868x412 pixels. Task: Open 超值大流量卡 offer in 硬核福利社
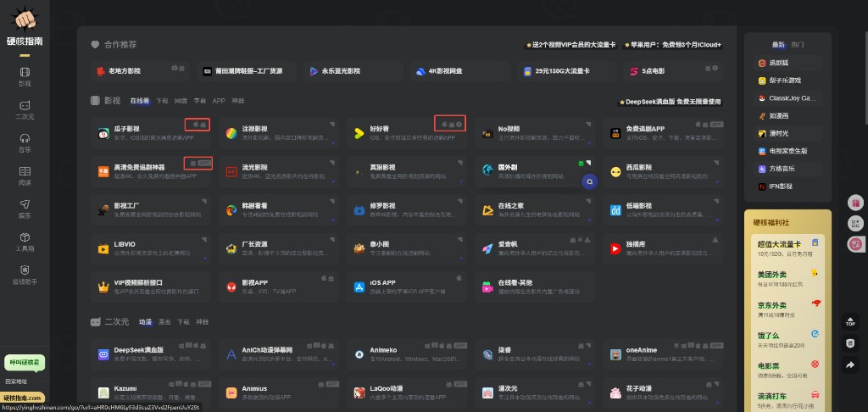787,248
